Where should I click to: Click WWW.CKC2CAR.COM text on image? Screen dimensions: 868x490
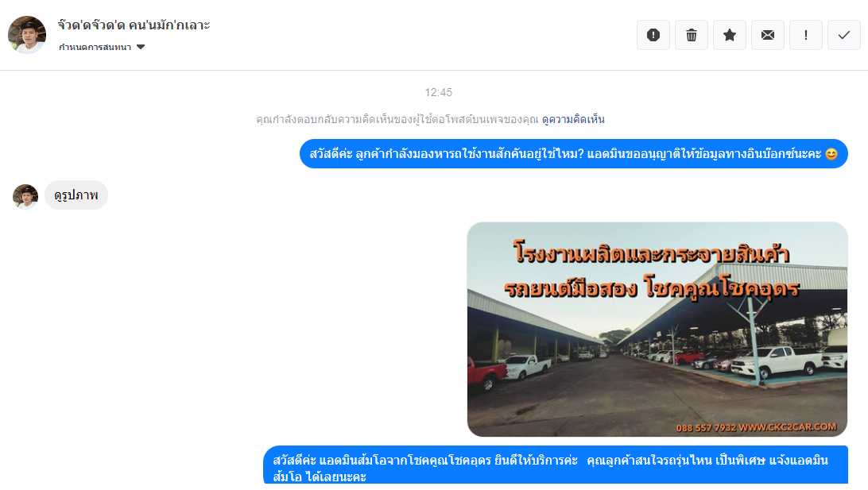point(788,427)
